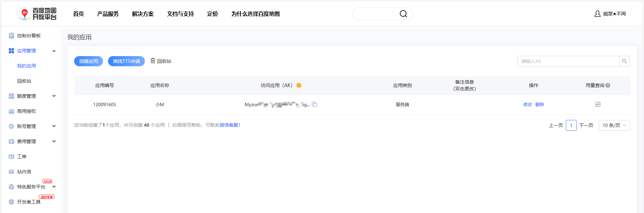Click the user profile avatar icon

pyautogui.click(x=597, y=14)
